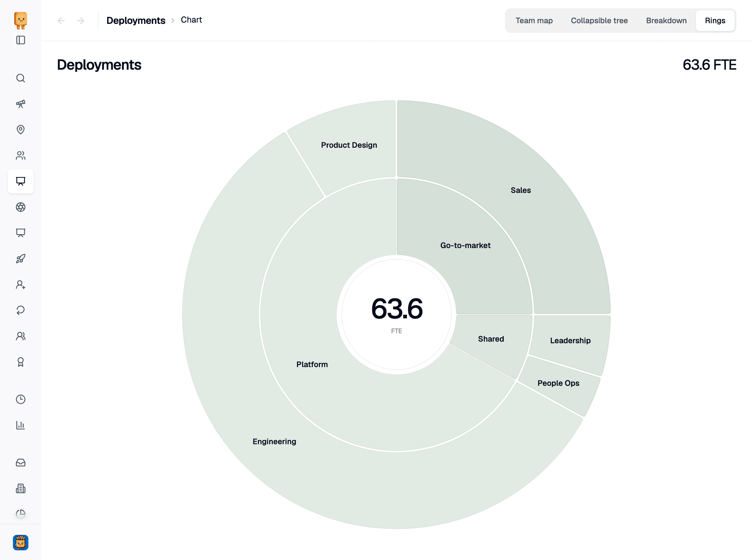
Task: Open the two-users team icon
Action: [x=21, y=336]
